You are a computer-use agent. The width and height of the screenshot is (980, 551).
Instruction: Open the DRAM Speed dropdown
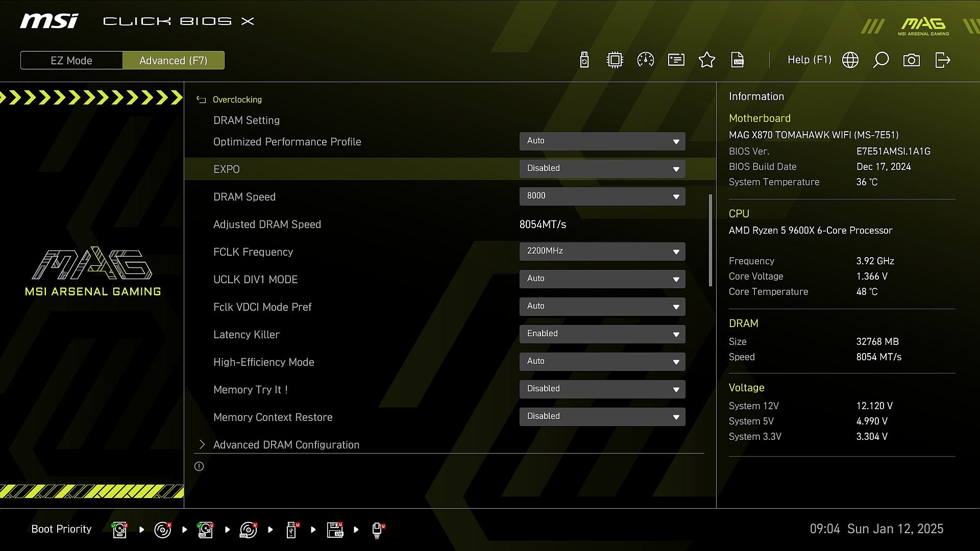602,196
